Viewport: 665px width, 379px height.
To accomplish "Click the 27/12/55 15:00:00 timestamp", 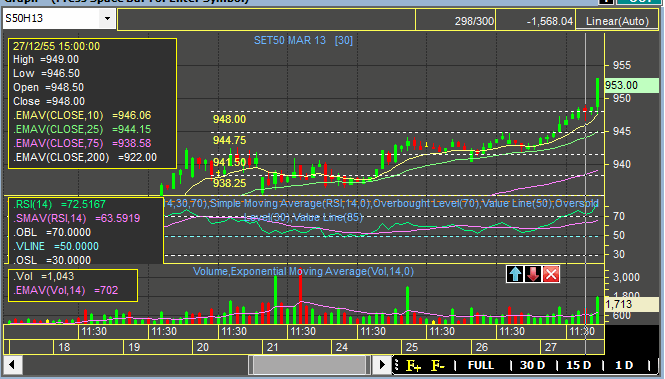I will coord(56,46).
